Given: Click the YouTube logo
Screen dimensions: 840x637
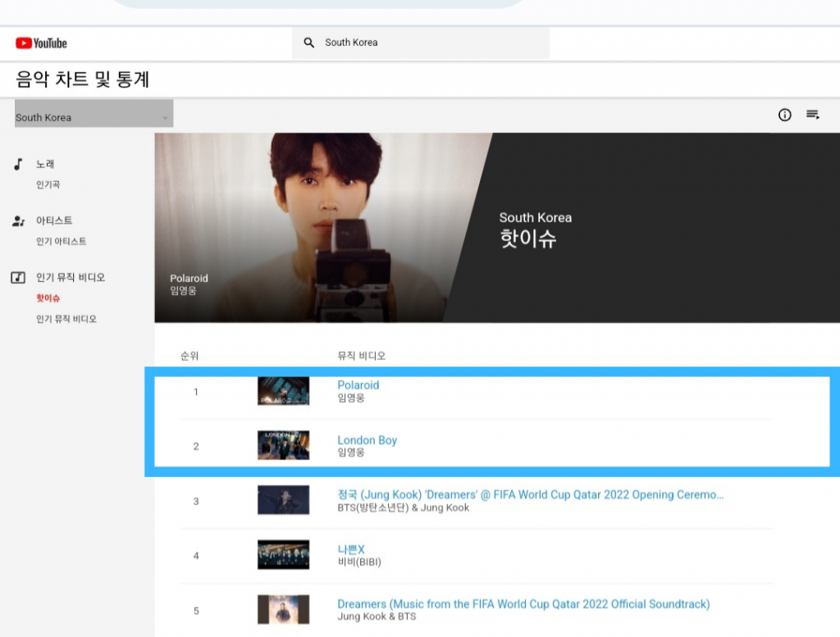Looking at the screenshot, I should (x=41, y=43).
